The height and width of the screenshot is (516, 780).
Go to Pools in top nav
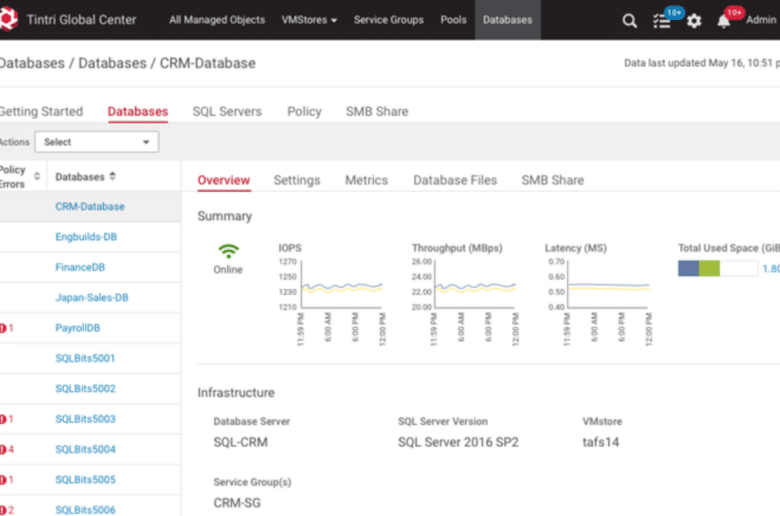pos(453,20)
